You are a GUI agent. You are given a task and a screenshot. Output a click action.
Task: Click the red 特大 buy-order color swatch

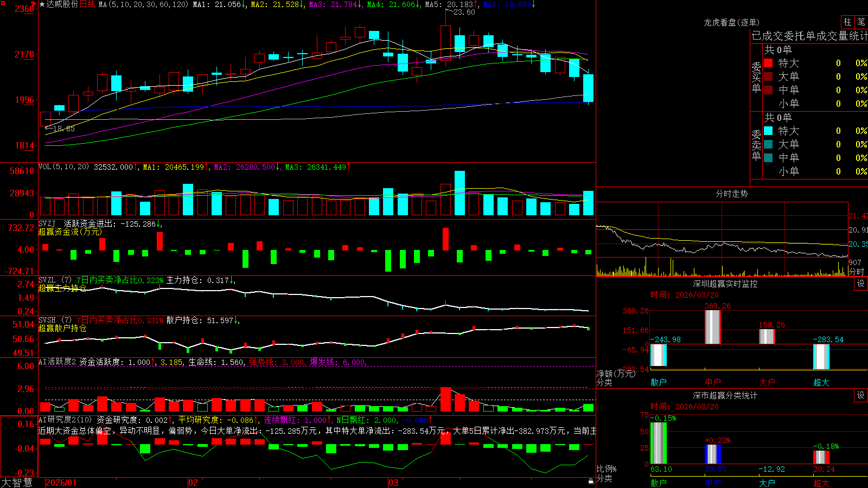tap(768, 63)
